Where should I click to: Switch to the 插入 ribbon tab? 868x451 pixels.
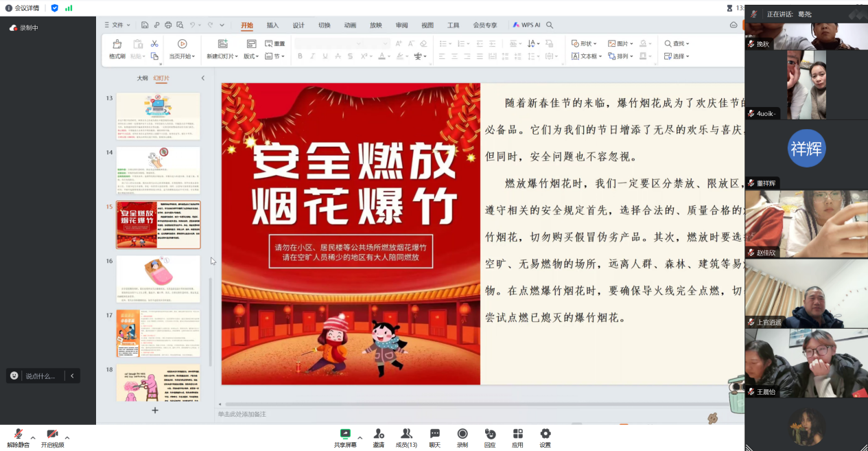272,25
